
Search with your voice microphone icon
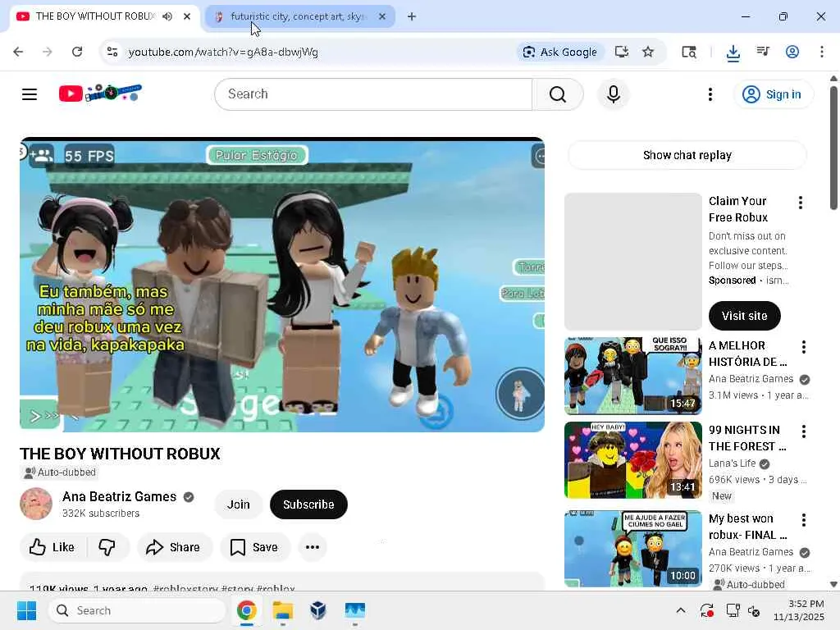[x=614, y=94]
